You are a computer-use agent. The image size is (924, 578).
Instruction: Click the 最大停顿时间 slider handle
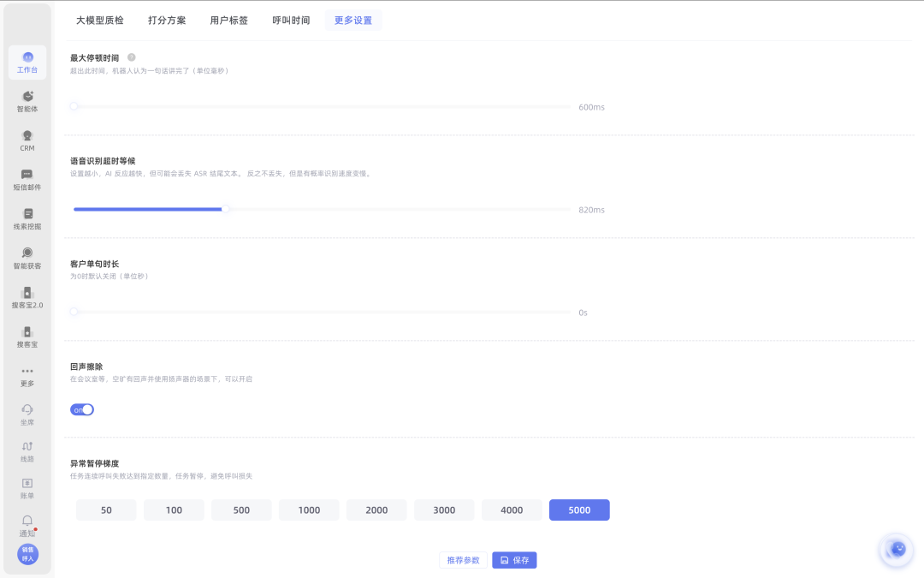[x=74, y=106]
